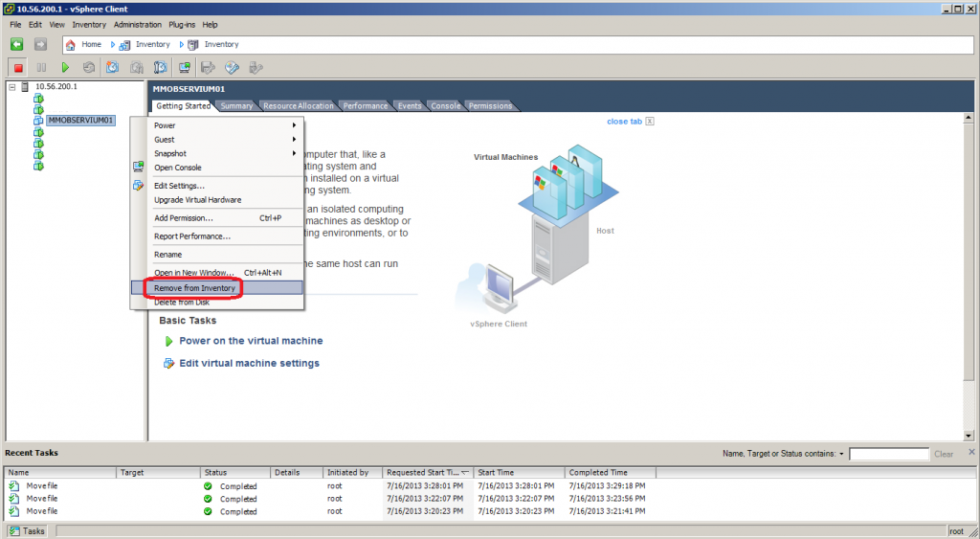Click Completed status icon of 3:20:23 PM task
The image size is (980, 539).
[x=208, y=511]
